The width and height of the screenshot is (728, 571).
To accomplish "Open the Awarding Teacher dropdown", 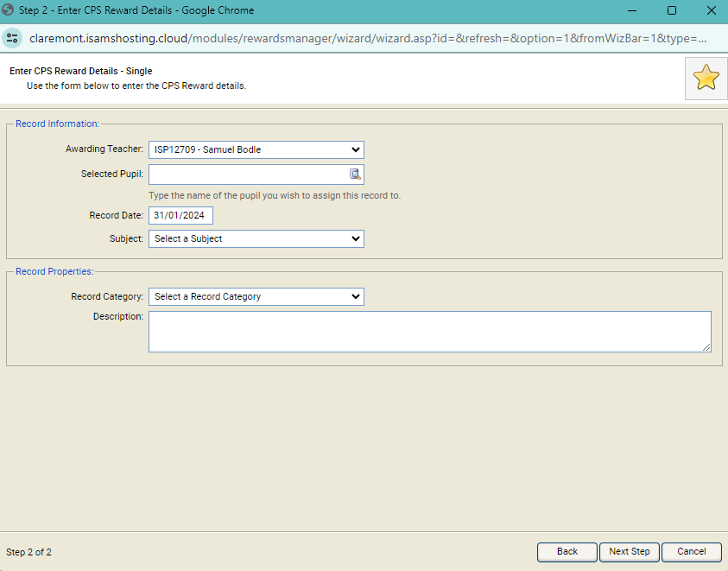I will 256,149.
